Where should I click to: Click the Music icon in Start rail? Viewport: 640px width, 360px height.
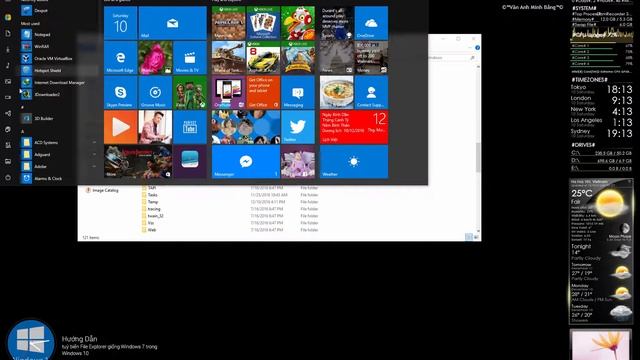pyautogui.click(x=8, y=65)
